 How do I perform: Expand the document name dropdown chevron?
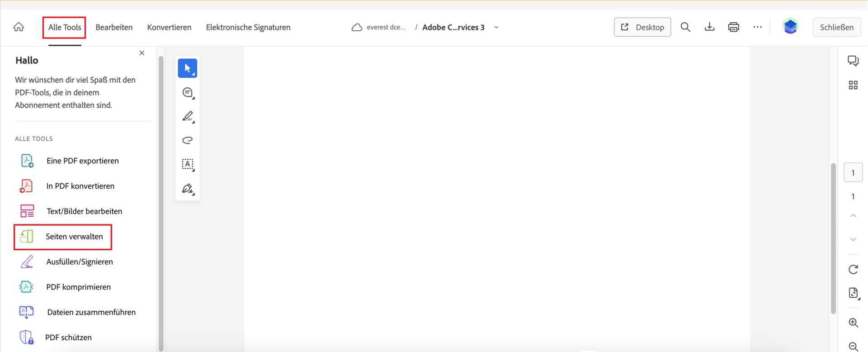(x=496, y=27)
